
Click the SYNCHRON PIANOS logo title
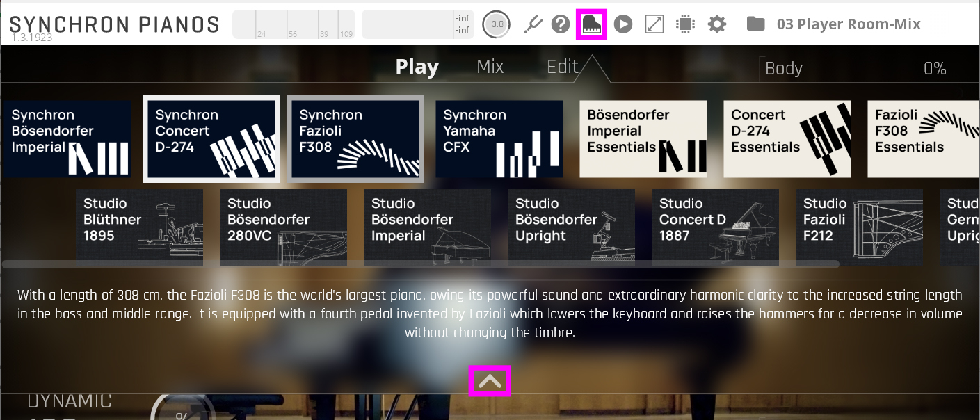click(x=114, y=24)
